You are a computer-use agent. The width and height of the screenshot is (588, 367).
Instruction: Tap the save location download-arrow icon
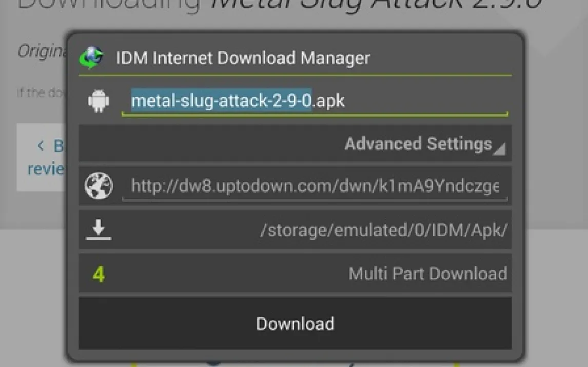pos(99,230)
